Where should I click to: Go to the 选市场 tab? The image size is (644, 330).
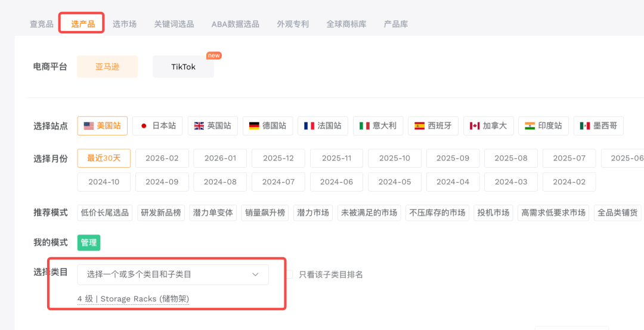click(x=125, y=24)
